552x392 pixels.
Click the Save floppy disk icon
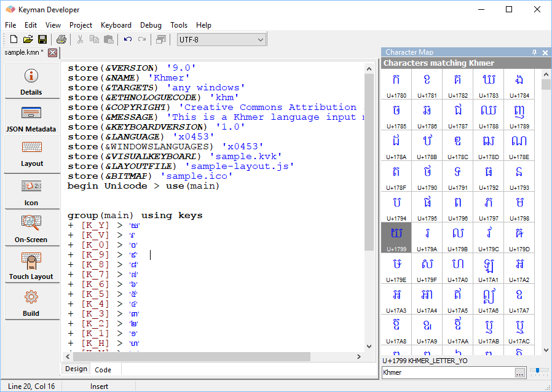point(42,39)
